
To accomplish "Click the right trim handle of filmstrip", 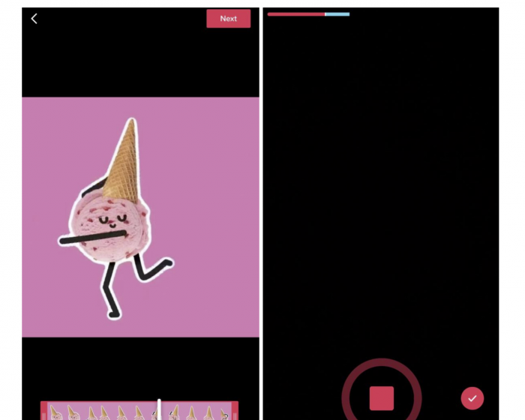I will 235,410.
